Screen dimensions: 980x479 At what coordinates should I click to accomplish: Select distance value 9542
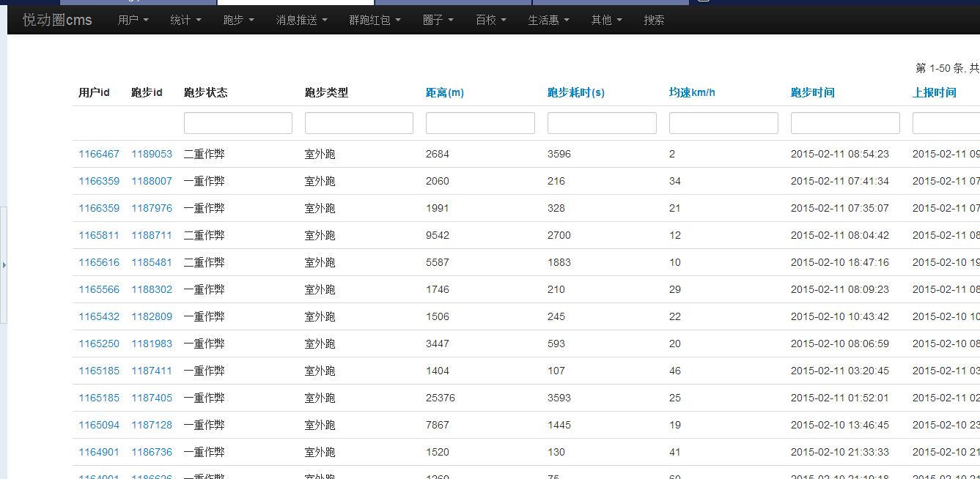(x=438, y=235)
